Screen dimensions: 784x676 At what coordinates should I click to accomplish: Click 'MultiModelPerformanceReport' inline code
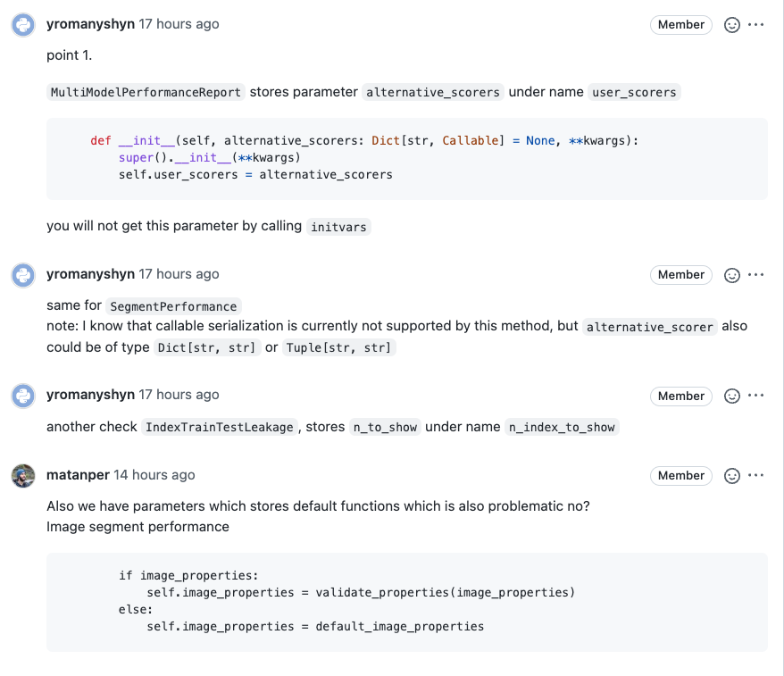146,92
